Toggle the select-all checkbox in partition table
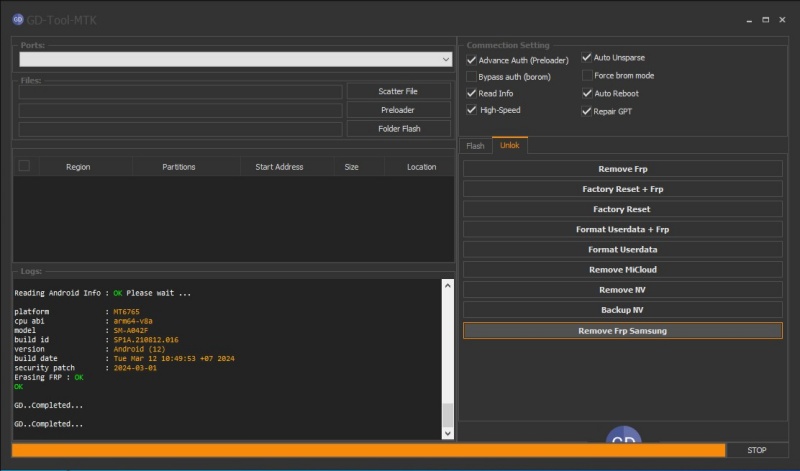 pyautogui.click(x=24, y=166)
